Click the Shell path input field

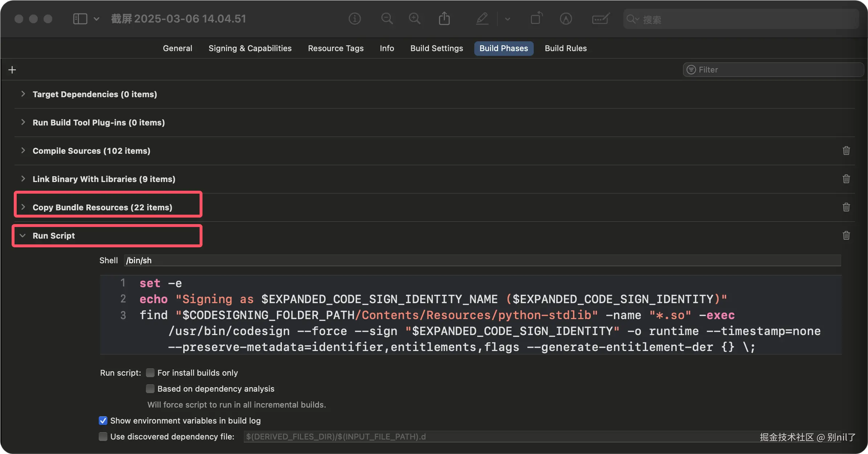pyautogui.click(x=482, y=260)
